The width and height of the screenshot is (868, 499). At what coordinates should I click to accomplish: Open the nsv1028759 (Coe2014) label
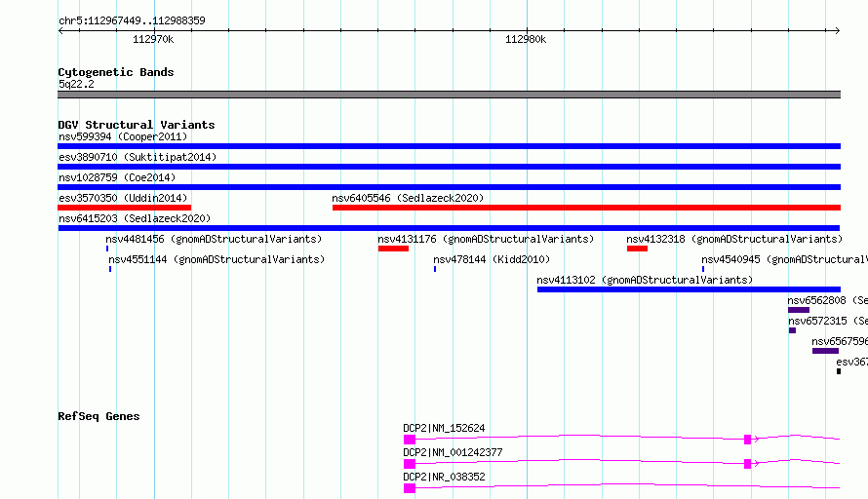click(x=117, y=177)
